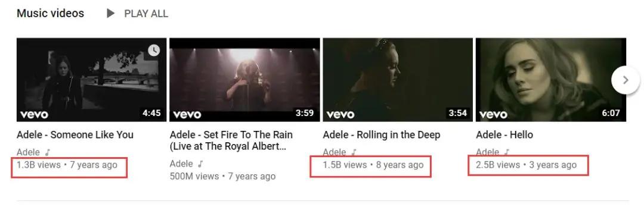The width and height of the screenshot is (644, 216).
Task: Open the Adele - Rolling in the Deep title
Action: 382,135
